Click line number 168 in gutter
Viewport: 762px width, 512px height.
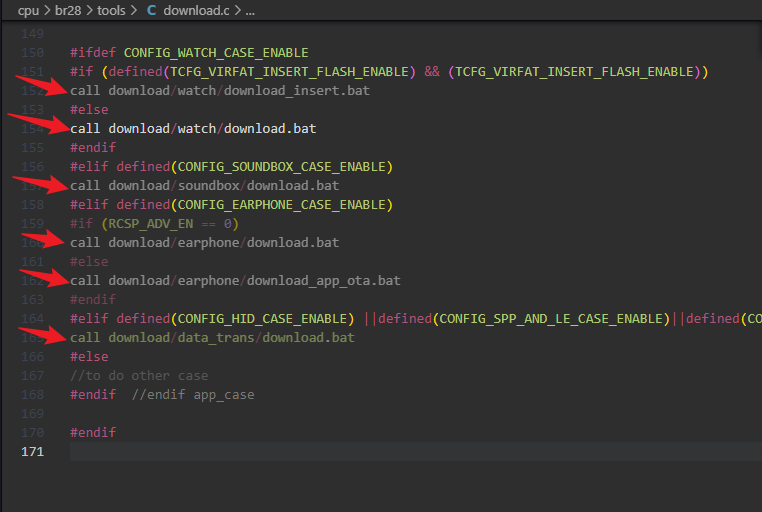pyautogui.click(x=33, y=394)
